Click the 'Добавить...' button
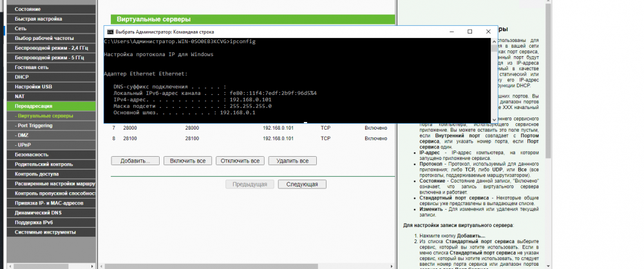This screenshot has width=644, height=269. point(135,160)
